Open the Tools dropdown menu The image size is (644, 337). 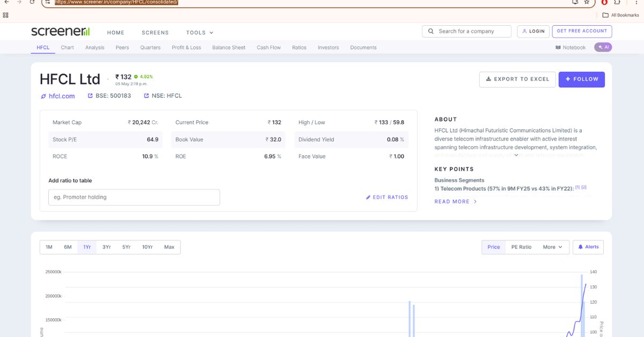(200, 32)
